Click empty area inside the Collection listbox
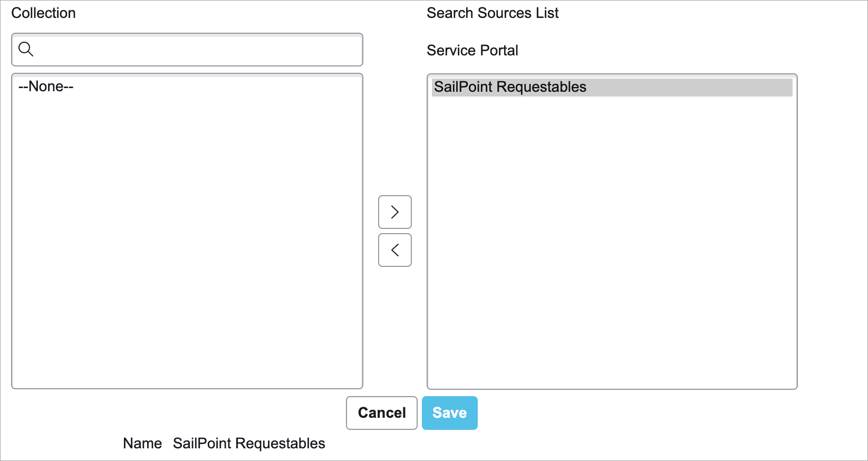This screenshot has width=868, height=461. click(187, 232)
